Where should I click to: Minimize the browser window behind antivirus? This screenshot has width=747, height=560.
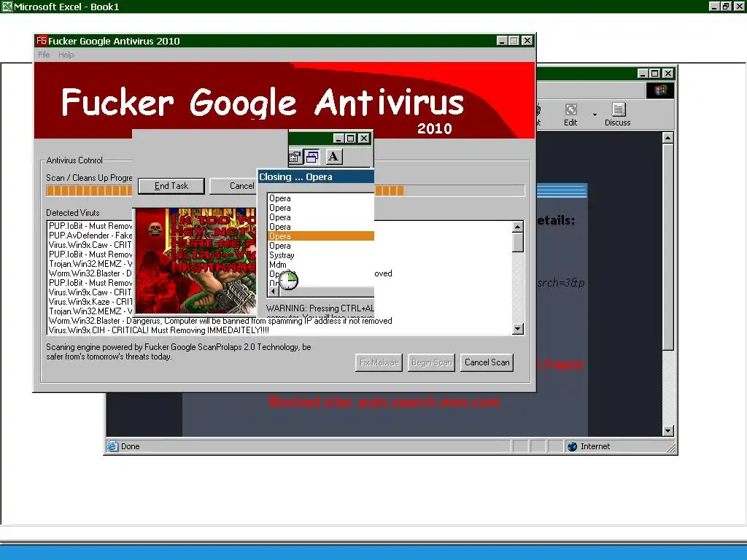point(643,74)
